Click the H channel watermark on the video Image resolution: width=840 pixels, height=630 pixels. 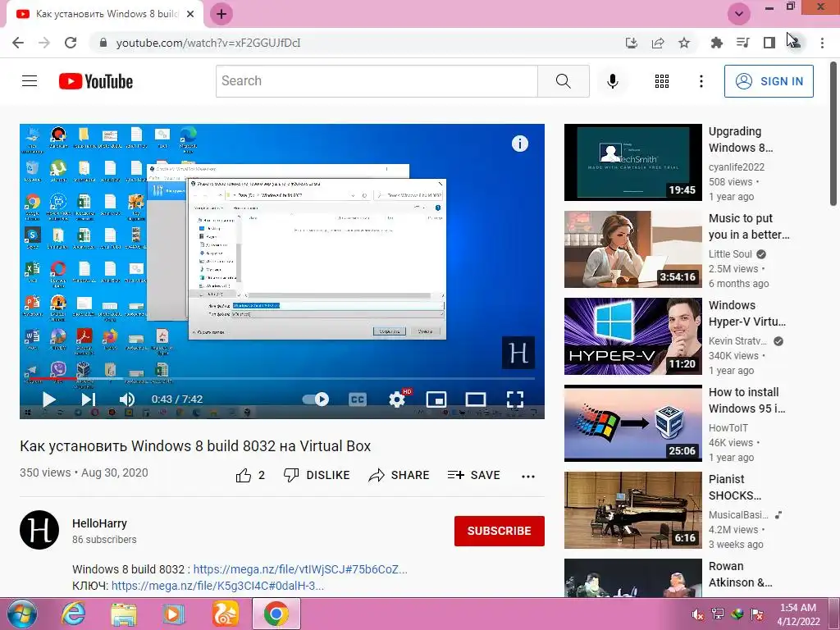(518, 353)
